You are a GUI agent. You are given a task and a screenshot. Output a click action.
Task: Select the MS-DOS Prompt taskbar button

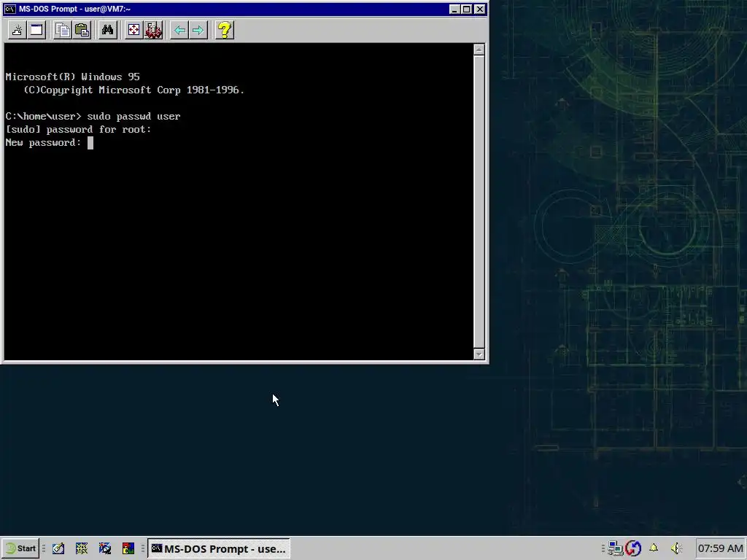click(x=219, y=548)
